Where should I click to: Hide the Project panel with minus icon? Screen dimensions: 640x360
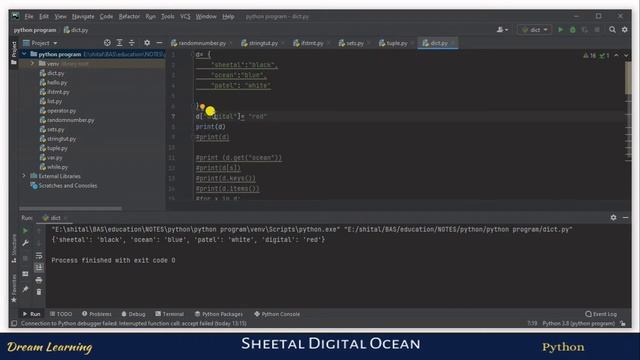pyautogui.click(x=159, y=43)
